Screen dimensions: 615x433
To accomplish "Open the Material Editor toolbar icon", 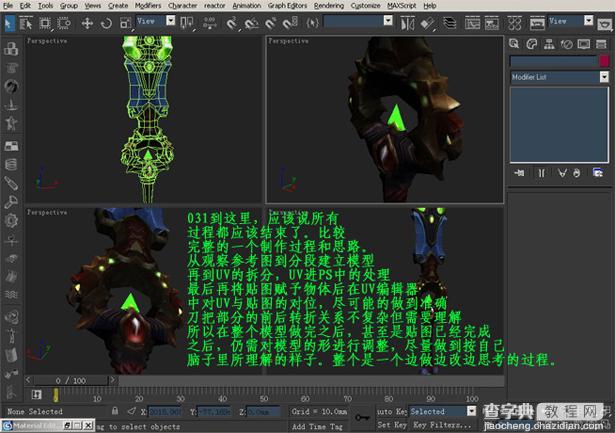I will click(x=514, y=24).
